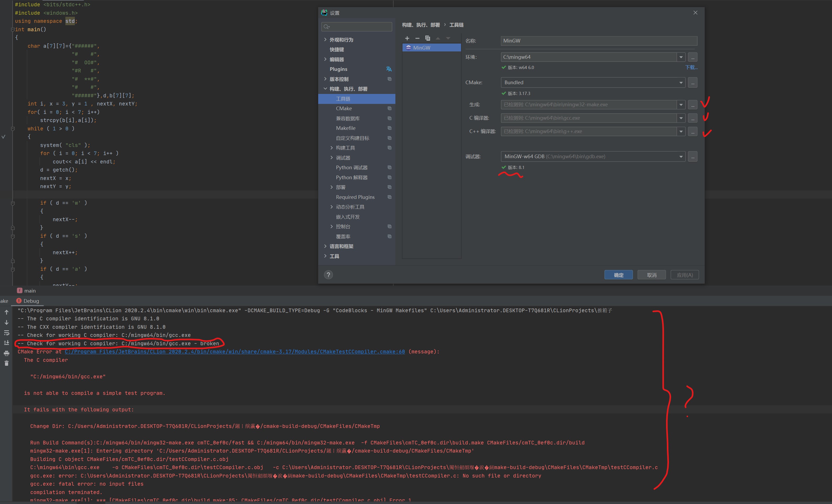832x504 pixels.
Task: Browse for debugger with ... button
Action: [693, 157]
